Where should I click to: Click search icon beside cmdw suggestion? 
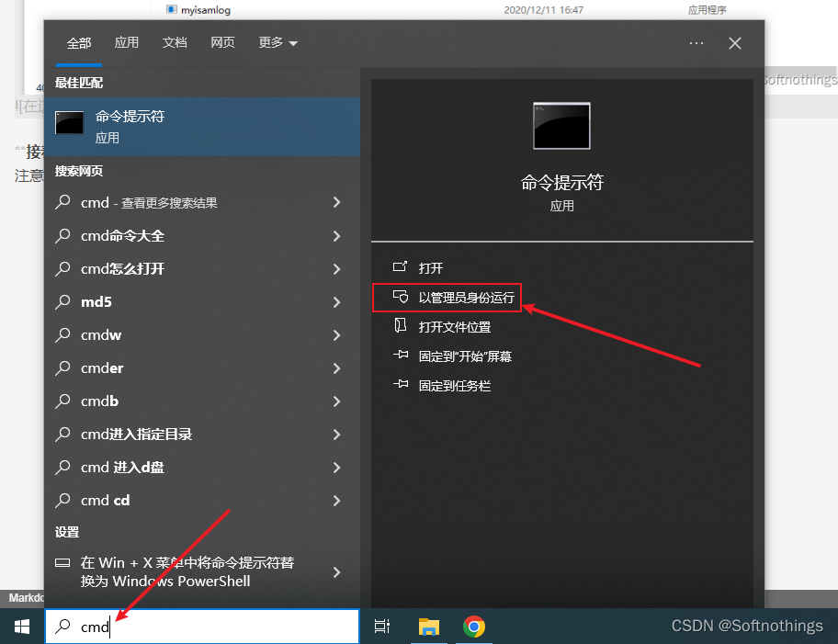pos(63,334)
